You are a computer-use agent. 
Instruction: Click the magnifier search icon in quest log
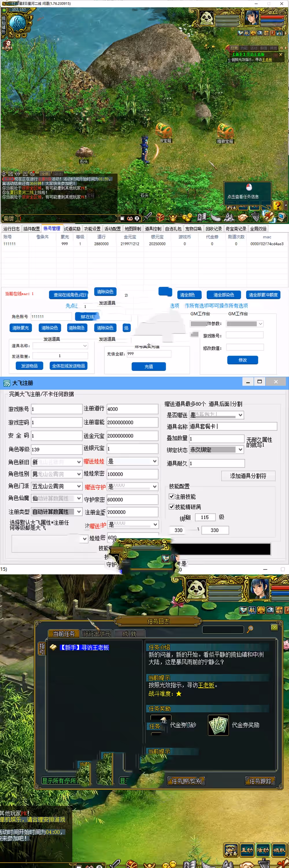tap(250, 629)
